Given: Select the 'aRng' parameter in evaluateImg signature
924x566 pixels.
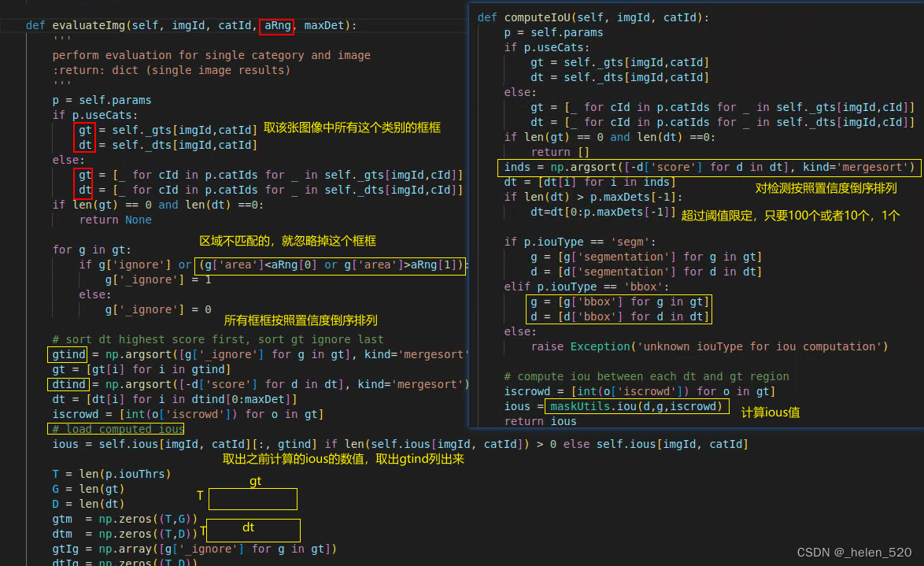Looking at the screenshot, I should (277, 25).
